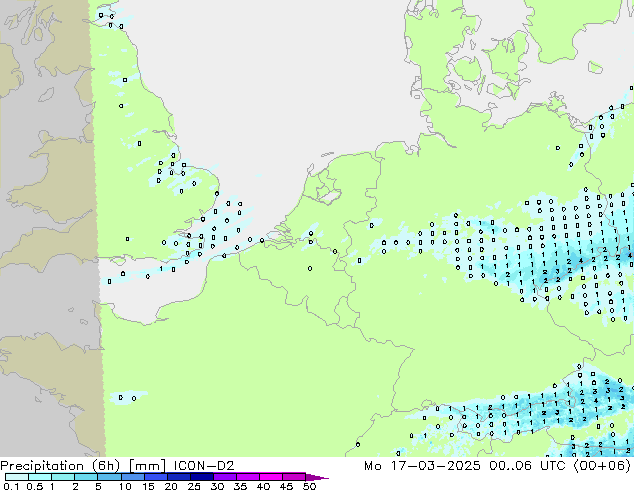634x490 pixels.
Task: Click the 2–5 mm legend color segment
Action: (86, 477)
